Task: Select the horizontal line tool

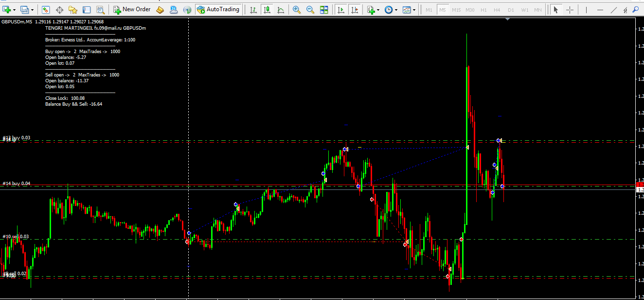Action: 600,9
